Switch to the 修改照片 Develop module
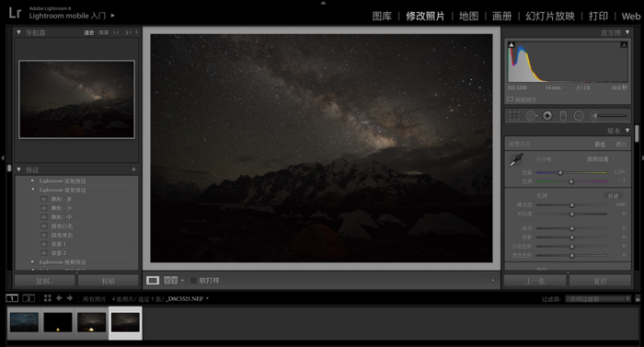Viewport: 644px width, 347px height. coord(425,16)
